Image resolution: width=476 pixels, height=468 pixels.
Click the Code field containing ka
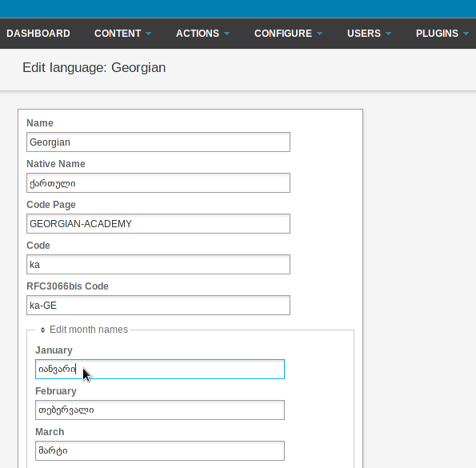pos(158,264)
